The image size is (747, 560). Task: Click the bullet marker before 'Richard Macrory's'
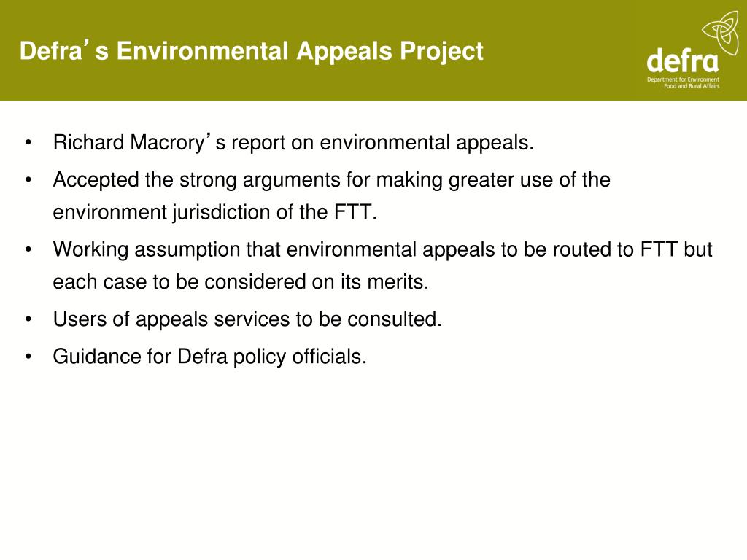pyautogui.click(x=28, y=143)
